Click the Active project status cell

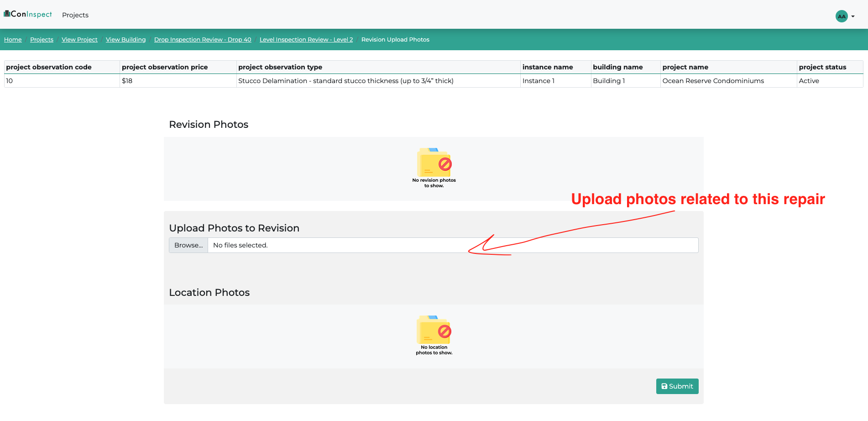tap(809, 81)
